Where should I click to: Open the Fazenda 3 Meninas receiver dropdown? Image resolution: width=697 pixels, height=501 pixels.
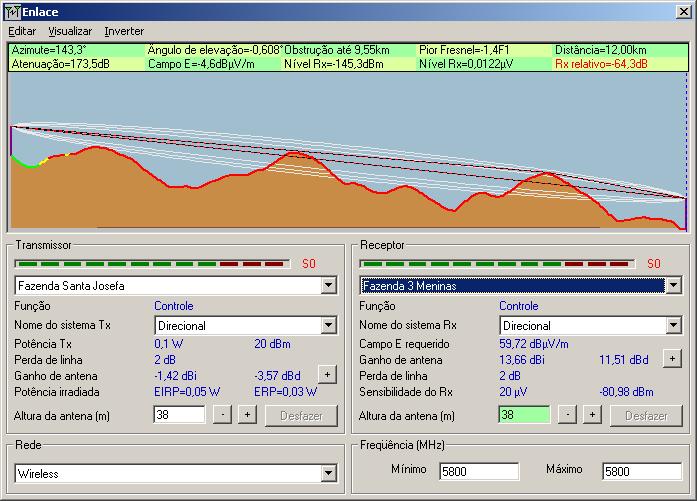[673, 286]
